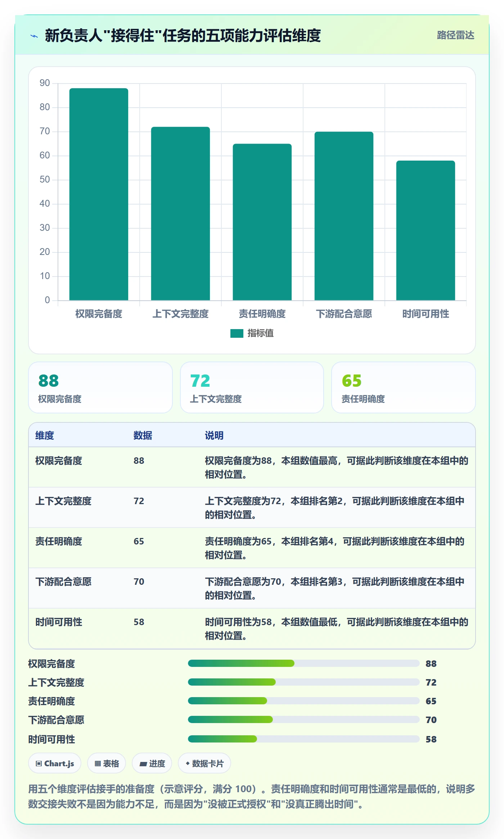The width and height of the screenshot is (504, 839).
Task: Select the 时间可用性 bar in the chart
Action: [426, 230]
